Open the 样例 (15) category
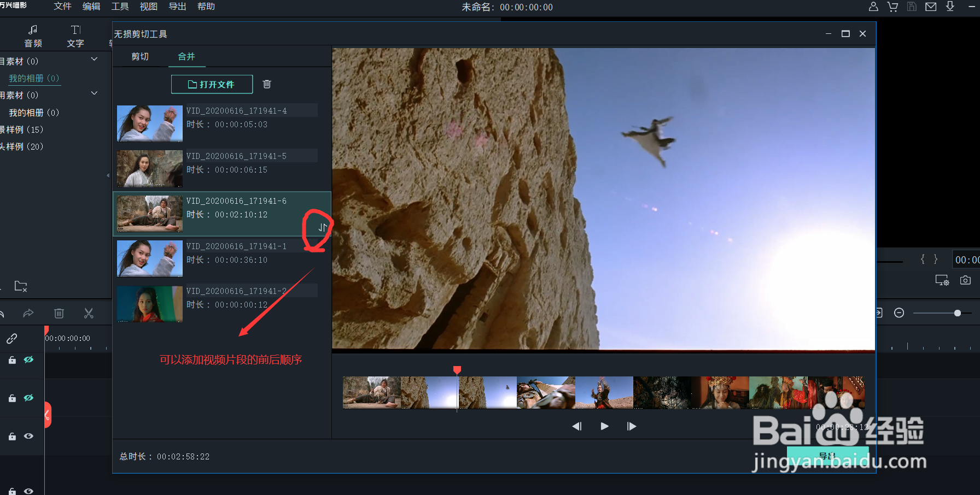980x495 pixels. click(x=21, y=129)
